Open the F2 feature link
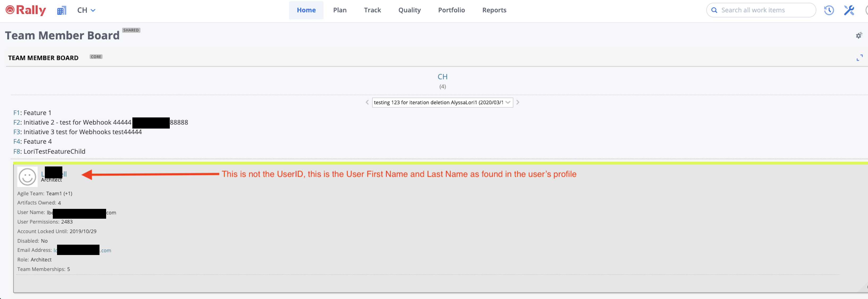Image resolution: width=868 pixels, height=299 pixels. coord(16,122)
